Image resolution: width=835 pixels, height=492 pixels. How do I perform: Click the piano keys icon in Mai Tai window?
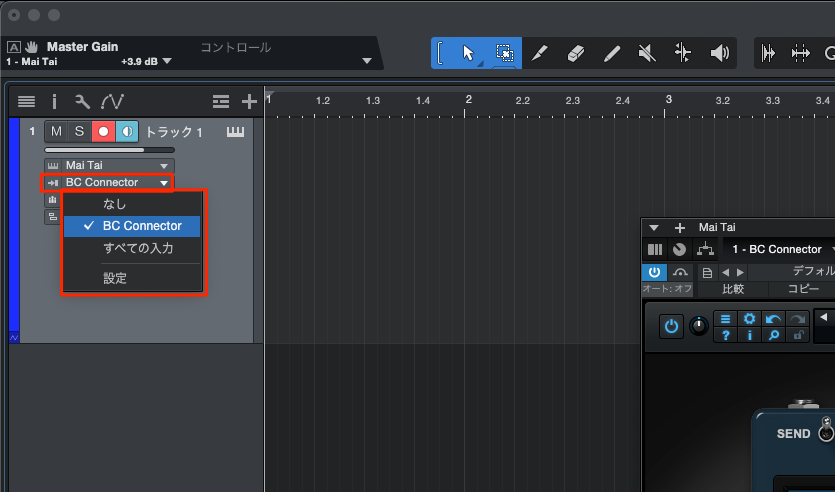[654, 249]
